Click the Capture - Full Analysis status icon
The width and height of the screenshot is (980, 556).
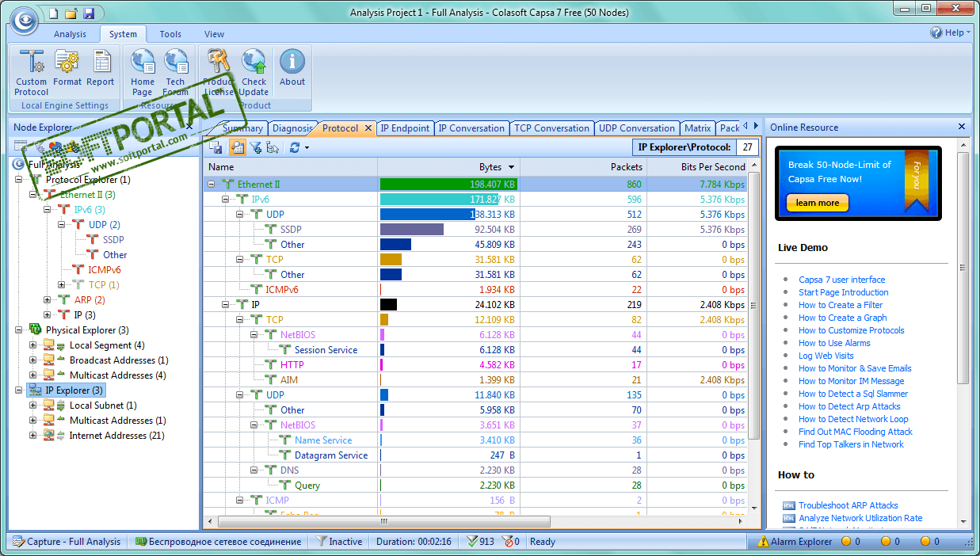click(x=18, y=542)
